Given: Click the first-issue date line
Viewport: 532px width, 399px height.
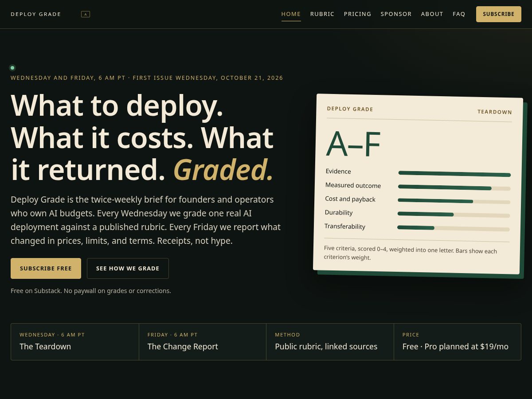Looking at the screenshot, I should pos(147,78).
